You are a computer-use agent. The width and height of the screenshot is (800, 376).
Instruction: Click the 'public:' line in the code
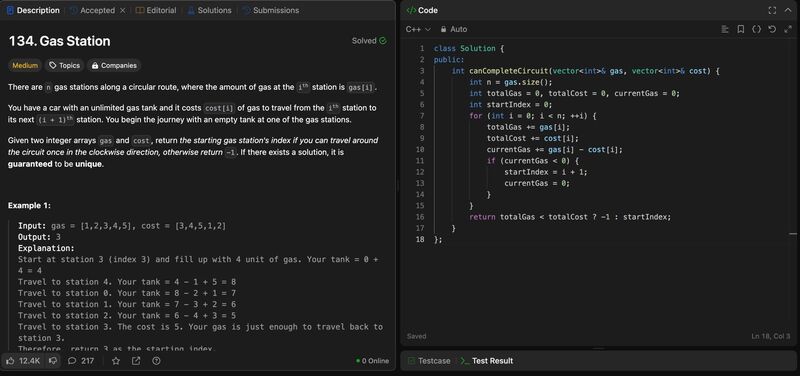pos(449,60)
